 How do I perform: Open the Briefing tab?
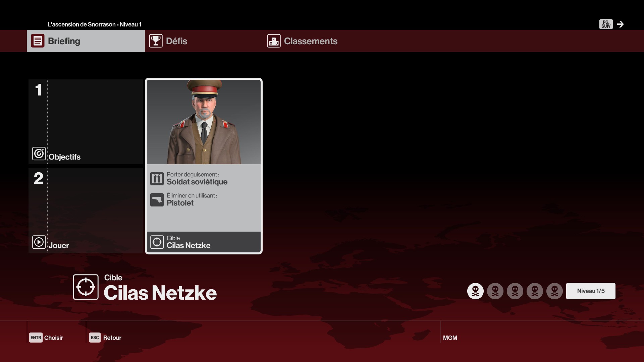click(86, 41)
